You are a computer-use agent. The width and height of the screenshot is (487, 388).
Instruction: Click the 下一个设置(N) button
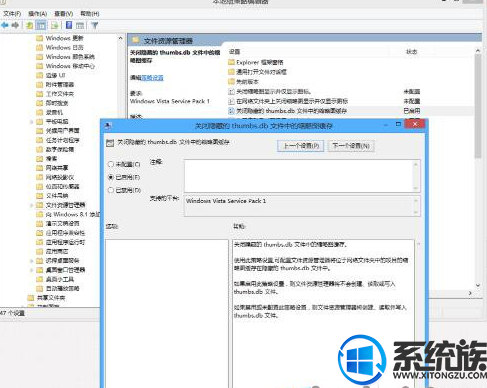[351, 146]
